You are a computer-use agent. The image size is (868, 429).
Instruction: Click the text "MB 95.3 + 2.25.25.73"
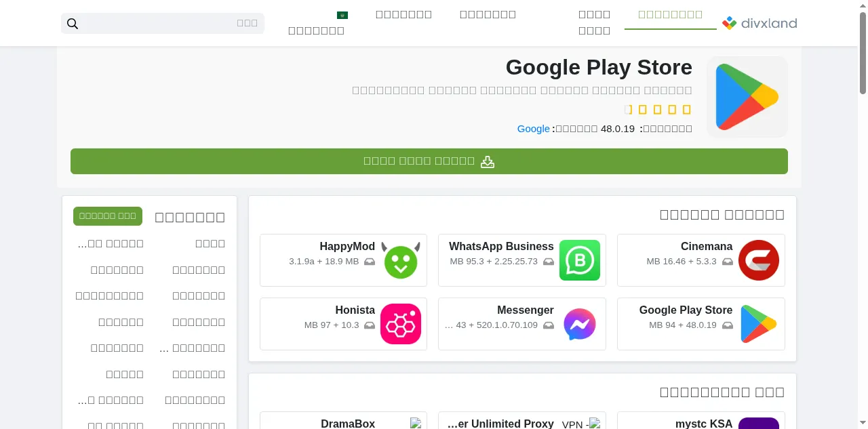(494, 262)
